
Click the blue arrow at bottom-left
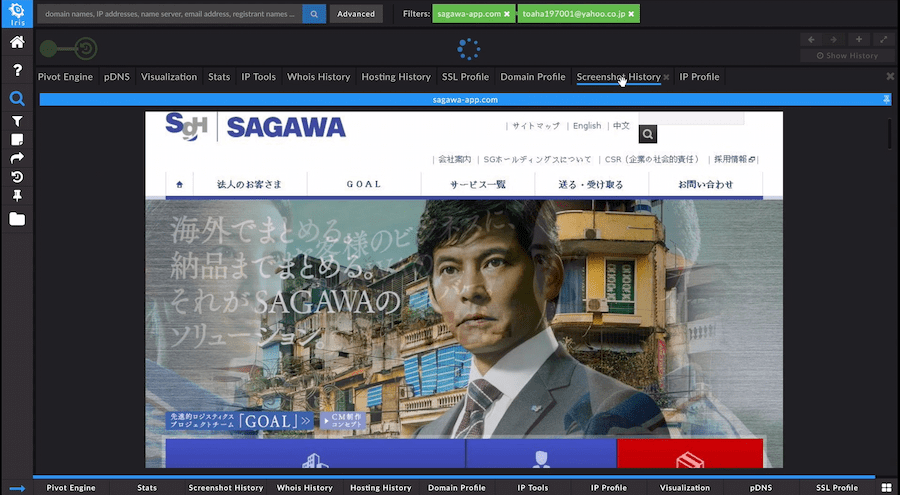[17, 488]
